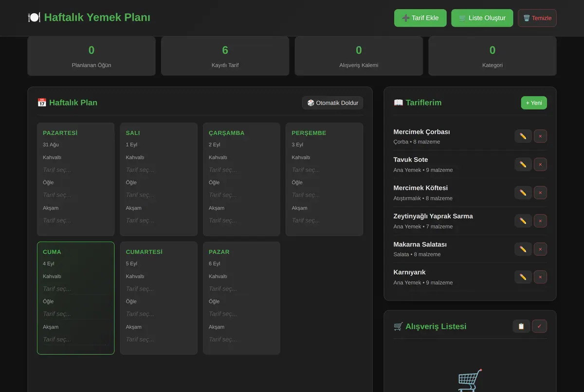The height and width of the screenshot is (392, 584).
Task: Delete the Mercimek Köftesi recipe
Action: (540, 193)
